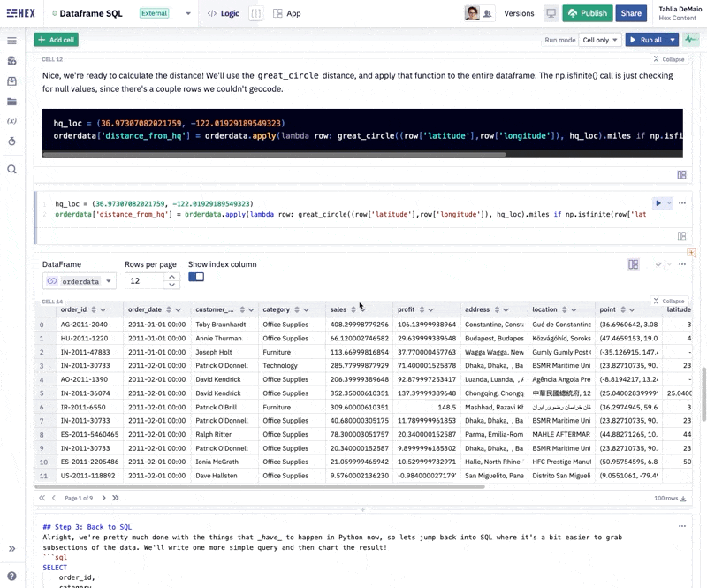
Task: Sort the customer column
Action: pos(242,310)
